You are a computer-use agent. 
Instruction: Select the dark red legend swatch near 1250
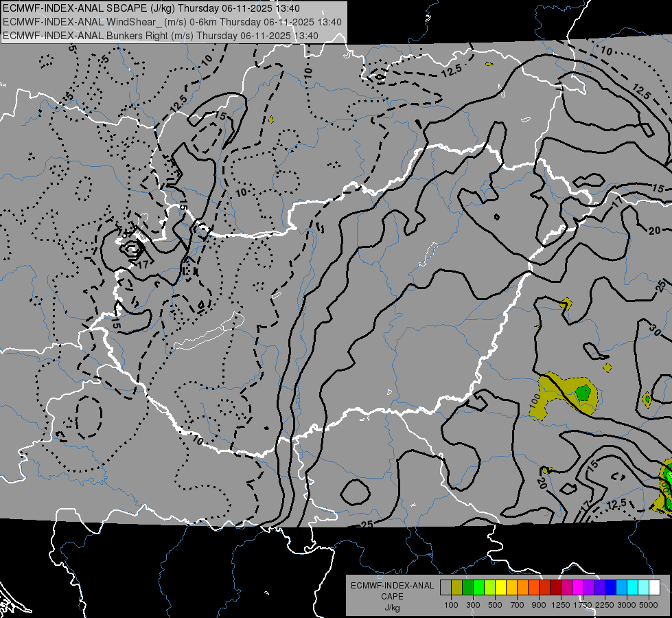point(555,588)
